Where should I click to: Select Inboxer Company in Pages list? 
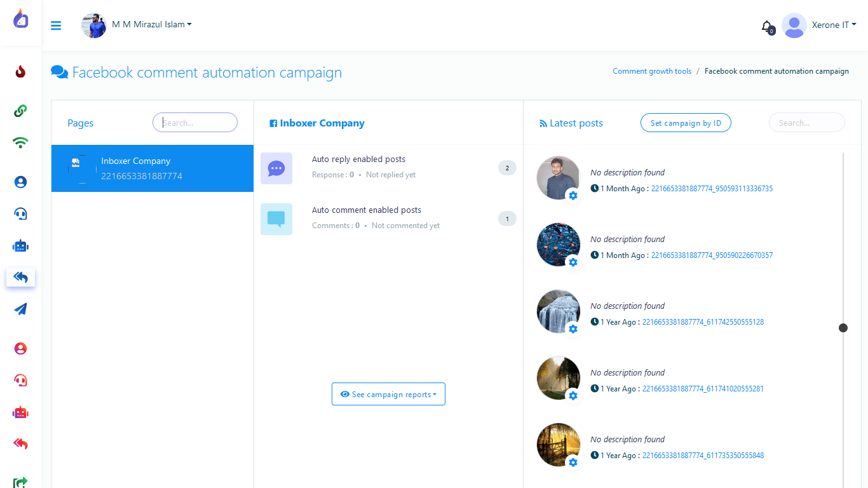pos(153,168)
